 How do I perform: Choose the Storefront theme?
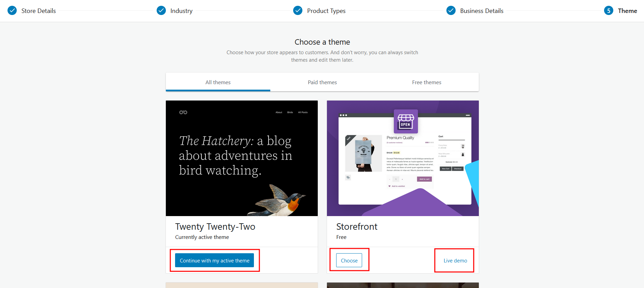[x=349, y=260]
